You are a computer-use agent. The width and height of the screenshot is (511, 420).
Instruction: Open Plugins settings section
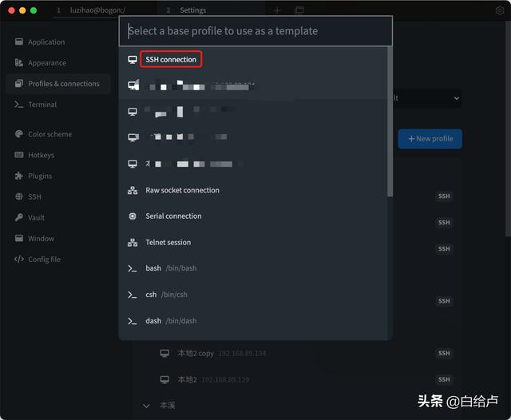click(58, 176)
